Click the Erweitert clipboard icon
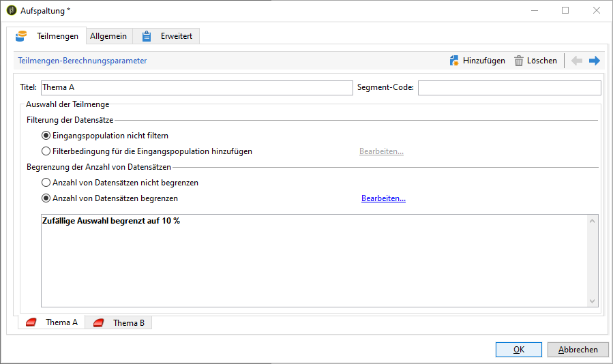The height and width of the screenshot is (364, 613). [147, 36]
